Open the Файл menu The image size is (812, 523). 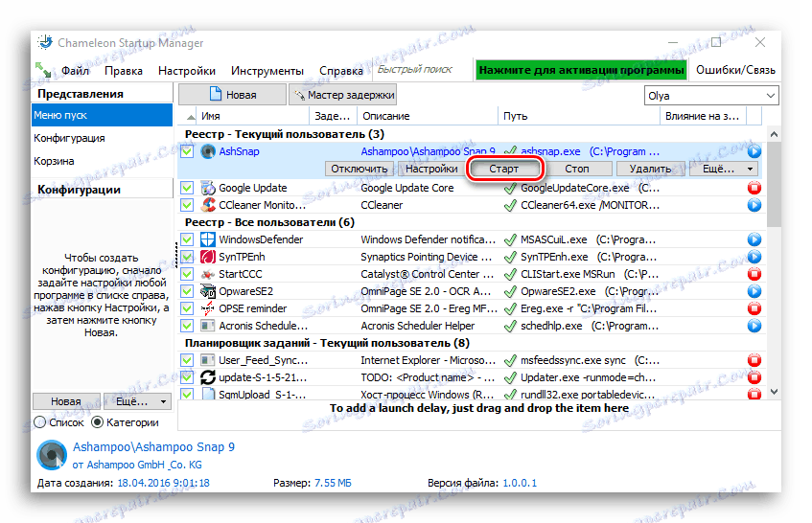75,70
